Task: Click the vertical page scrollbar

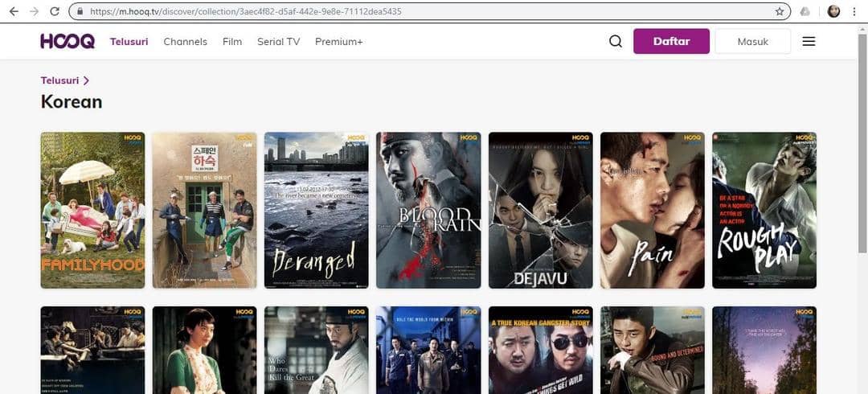Action: [862, 161]
